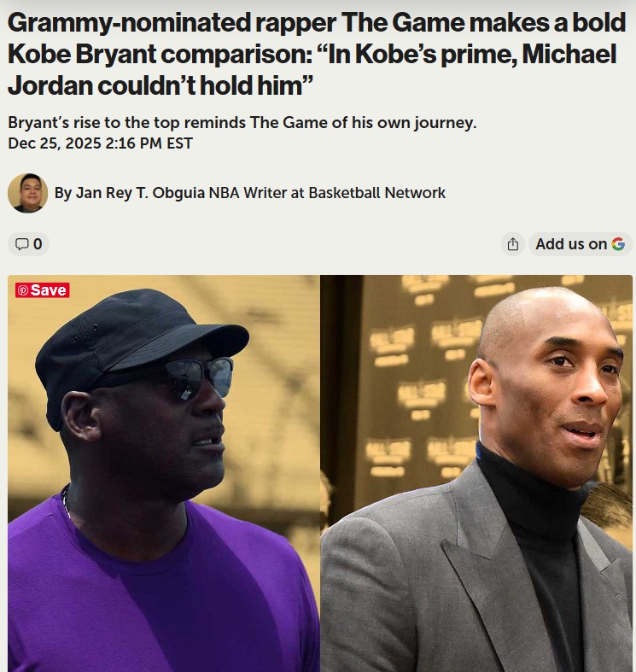636x672 pixels.
Task: Click the subtitle about Bryant's rise
Action: [x=242, y=122]
